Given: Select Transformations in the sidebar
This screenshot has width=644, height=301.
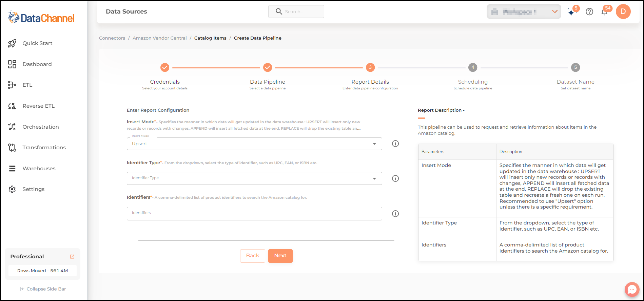Looking at the screenshot, I should pyautogui.click(x=44, y=148).
